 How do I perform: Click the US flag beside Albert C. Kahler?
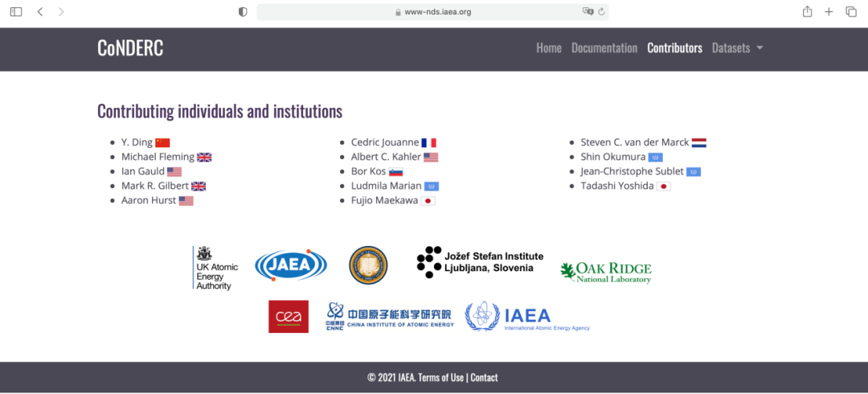pyautogui.click(x=432, y=157)
